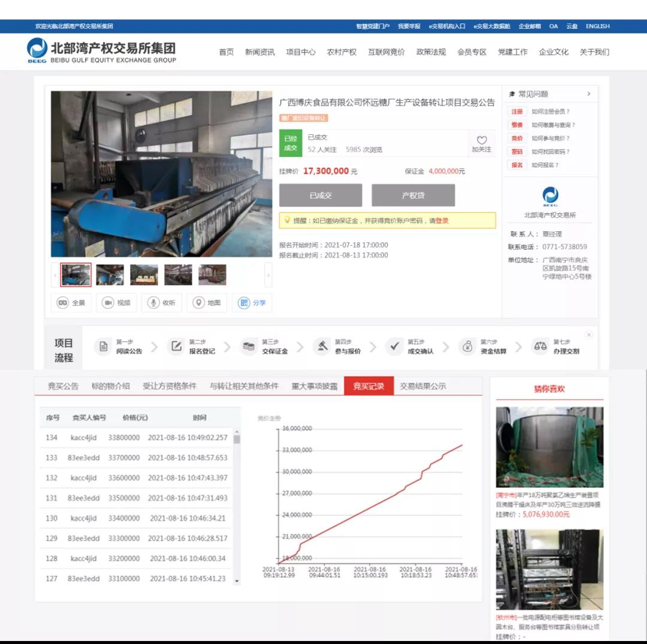
Task: Click the graduation cap FAQ header icon
Action: [x=512, y=94]
